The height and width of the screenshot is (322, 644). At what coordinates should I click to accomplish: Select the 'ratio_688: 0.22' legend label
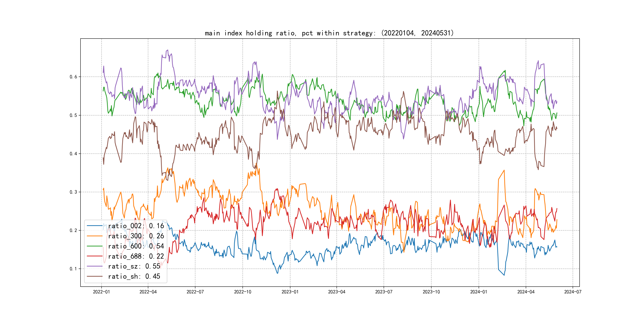[136, 256]
